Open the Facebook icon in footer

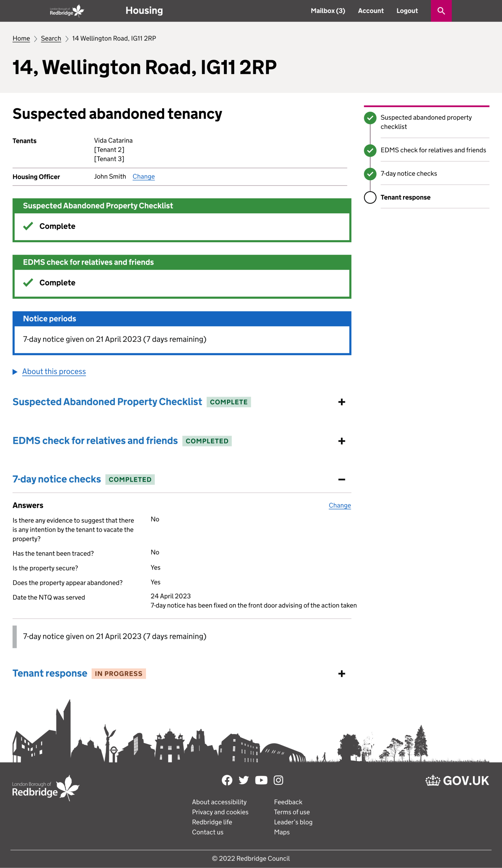coord(227,780)
